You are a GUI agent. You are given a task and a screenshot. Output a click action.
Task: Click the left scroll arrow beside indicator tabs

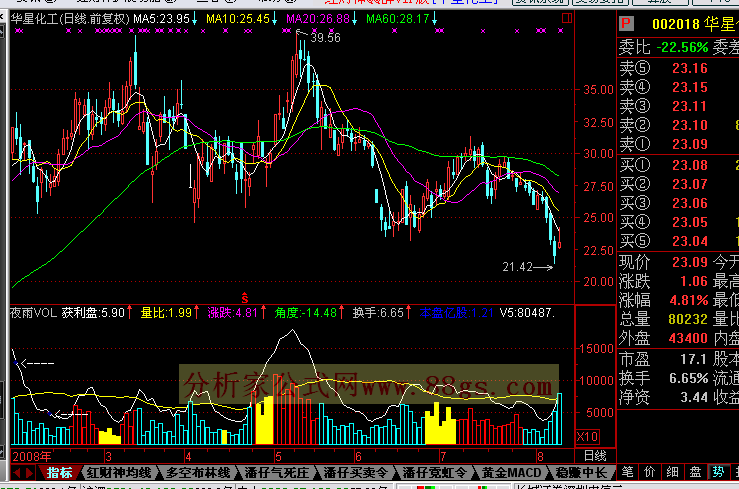pyautogui.click(x=17, y=473)
